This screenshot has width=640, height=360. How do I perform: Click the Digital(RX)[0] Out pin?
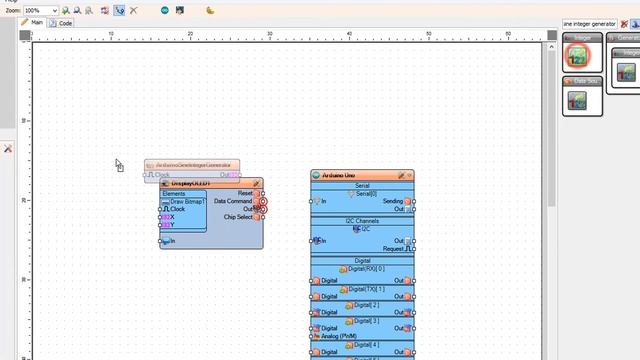click(414, 281)
